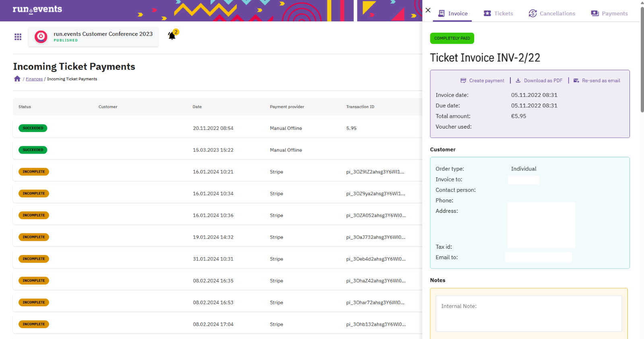Click the side panel vertical scrollbar
The image size is (644, 339).
tap(642, 59)
